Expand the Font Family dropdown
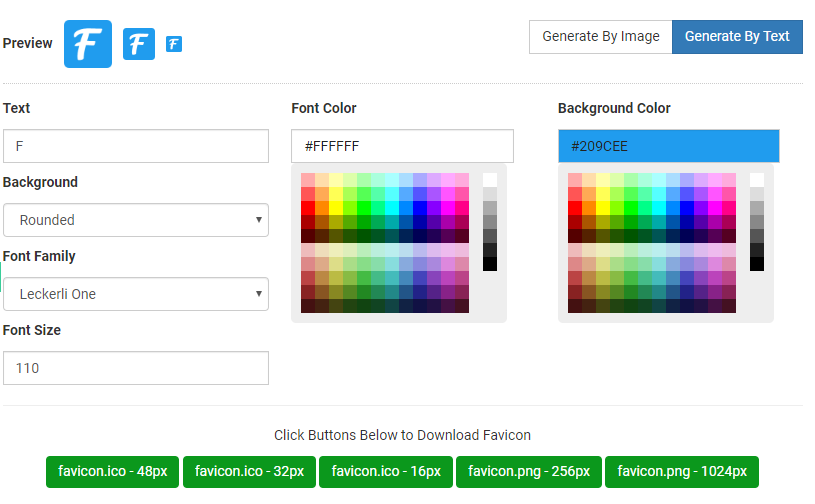This screenshot has height=504, width=815. pyautogui.click(x=136, y=294)
